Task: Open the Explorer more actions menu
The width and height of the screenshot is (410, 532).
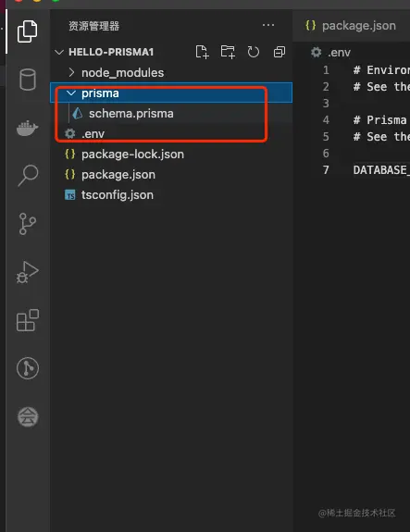Action: [268, 25]
